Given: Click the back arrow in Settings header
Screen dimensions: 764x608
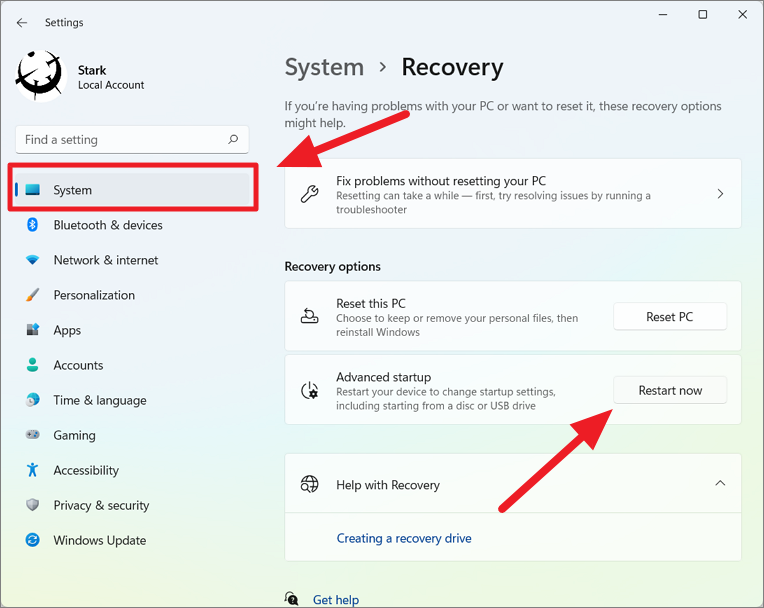Looking at the screenshot, I should (x=22, y=22).
